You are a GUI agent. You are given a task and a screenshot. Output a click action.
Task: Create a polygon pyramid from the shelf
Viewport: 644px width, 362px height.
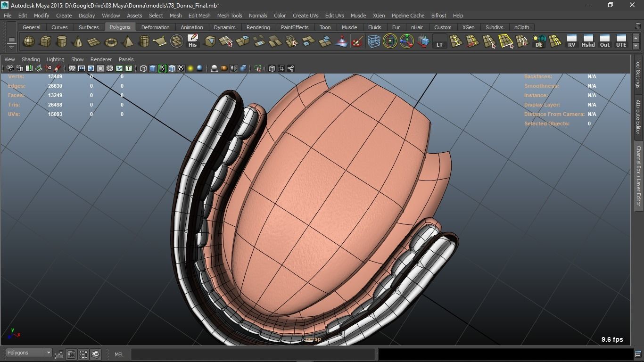pos(127,41)
